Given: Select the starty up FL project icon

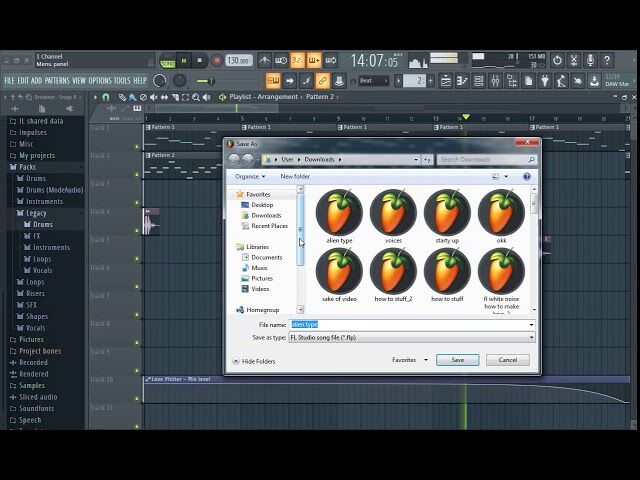Looking at the screenshot, I should [447, 213].
